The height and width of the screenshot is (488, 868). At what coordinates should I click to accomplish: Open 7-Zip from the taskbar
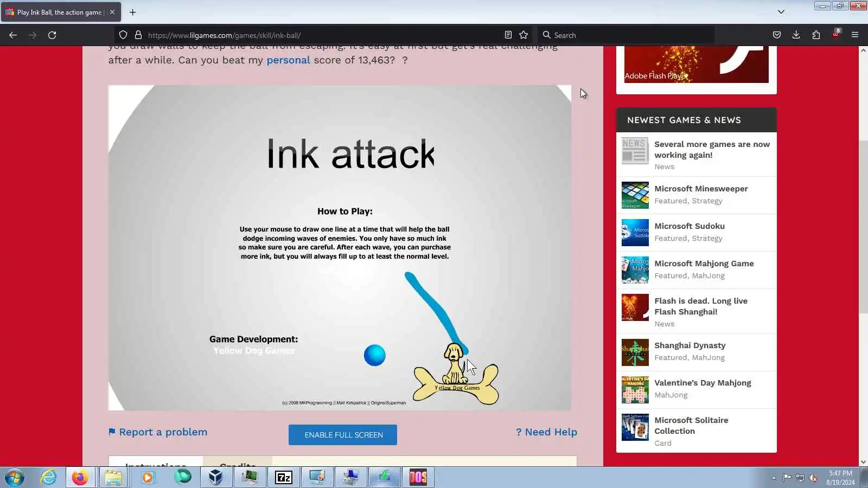284,478
